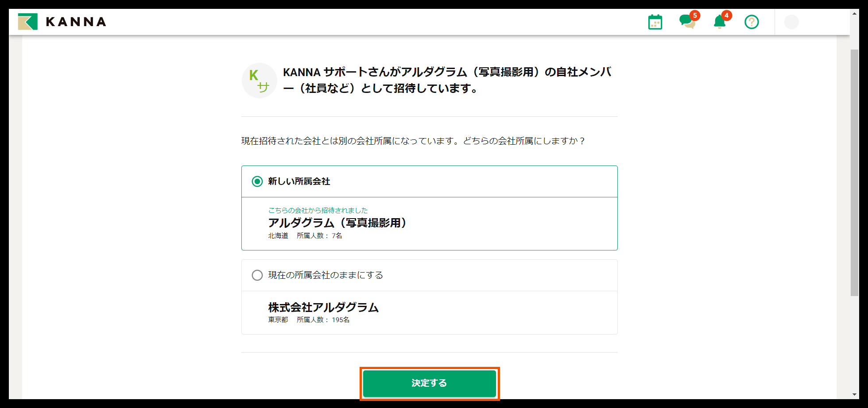Open notifications via the bell icon

(x=719, y=22)
